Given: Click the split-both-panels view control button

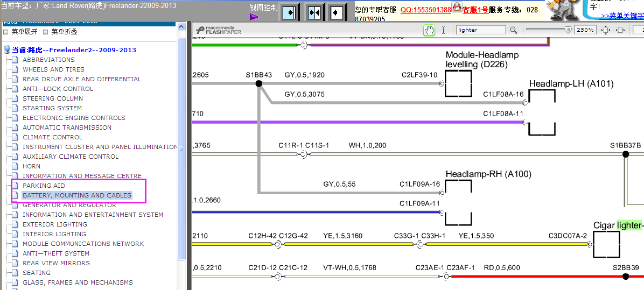Looking at the screenshot, I should point(314,13).
